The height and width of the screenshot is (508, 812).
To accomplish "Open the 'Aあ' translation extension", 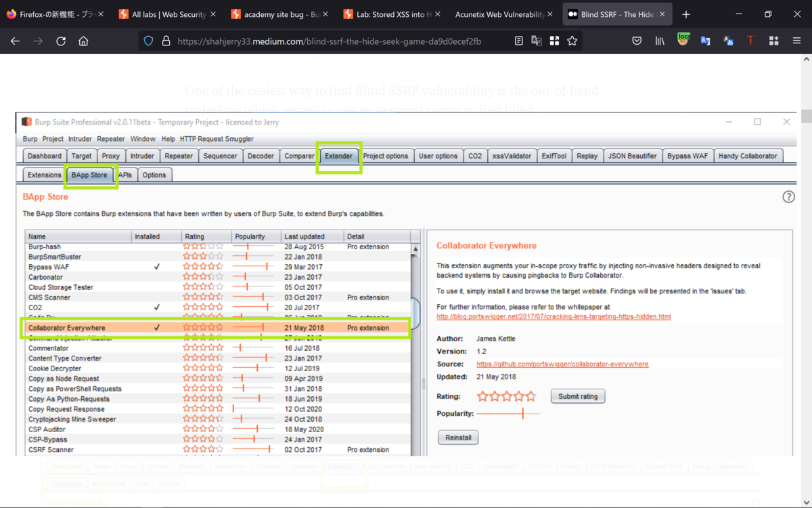I will pos(728,41).
